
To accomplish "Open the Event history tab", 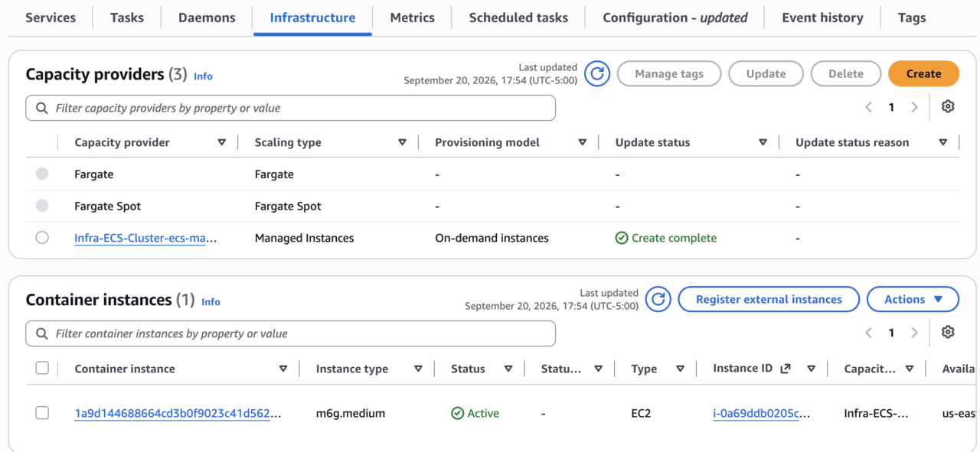I will click(x=822, y=18).
